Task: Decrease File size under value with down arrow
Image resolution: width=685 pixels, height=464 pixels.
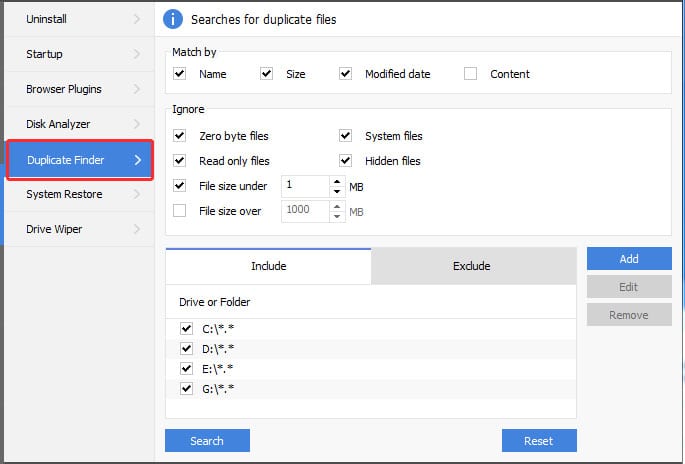Action: [x=336, y=191]
